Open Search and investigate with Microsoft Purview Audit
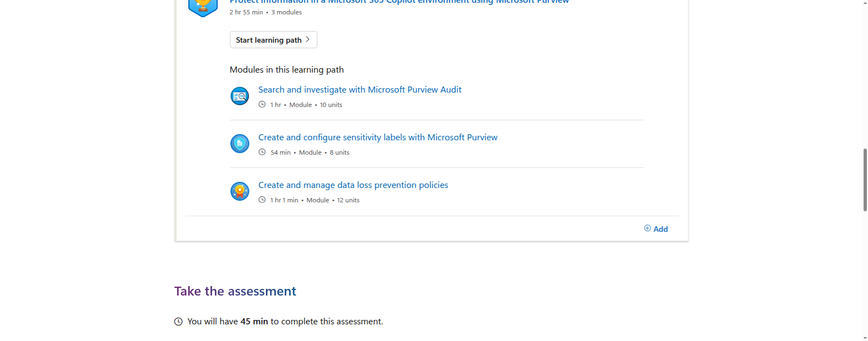The height and width of the screenshot is (341, 868). click(x=360, y=90)
